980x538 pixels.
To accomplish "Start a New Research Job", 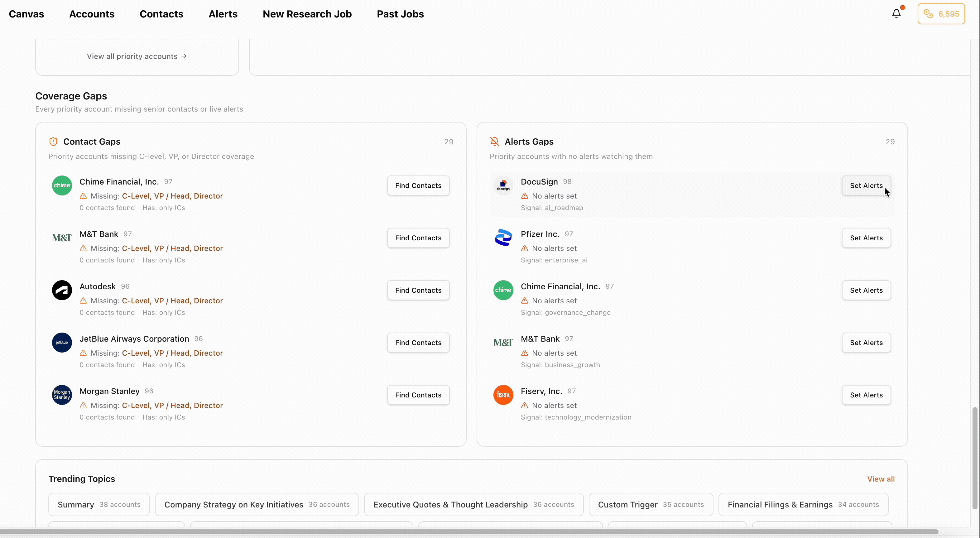I will click(307, 14).
